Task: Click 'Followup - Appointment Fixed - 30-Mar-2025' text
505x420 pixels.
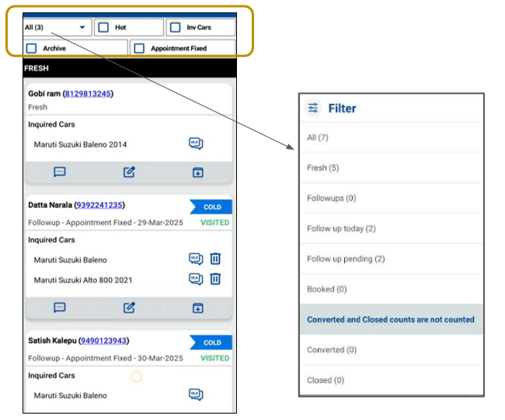Action: (x=106, y=358)
